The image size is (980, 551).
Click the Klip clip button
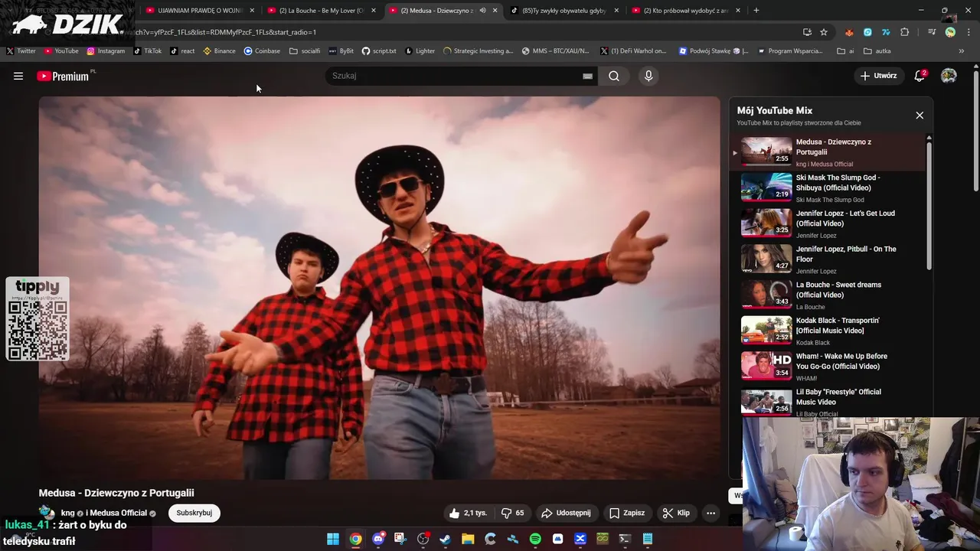click(x=676, y=513)
